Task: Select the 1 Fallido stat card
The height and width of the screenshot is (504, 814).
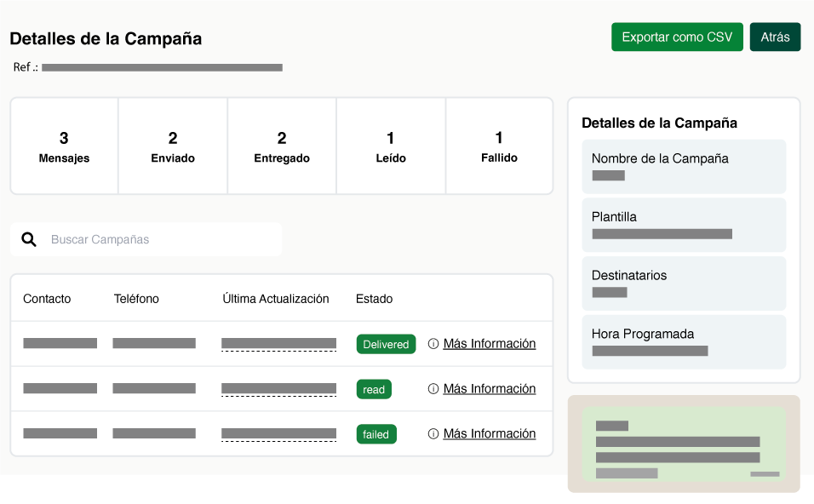Action: (499, 146)
